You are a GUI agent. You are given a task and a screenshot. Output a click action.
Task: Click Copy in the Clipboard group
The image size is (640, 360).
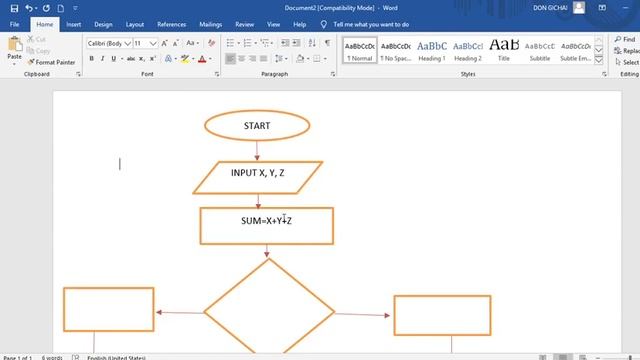pyautogui.click(x=38, y=51)
